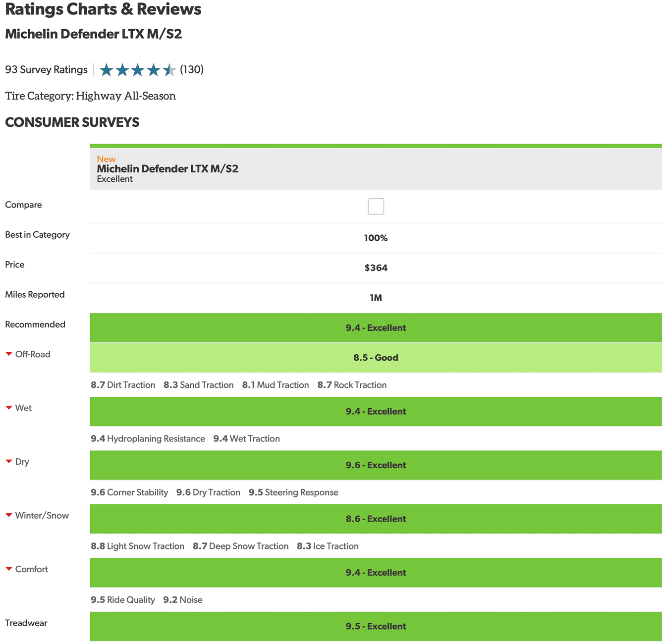Select the Comfort row label
The height and width of the screenshot is (644, 665).
[x=32, y=569]
